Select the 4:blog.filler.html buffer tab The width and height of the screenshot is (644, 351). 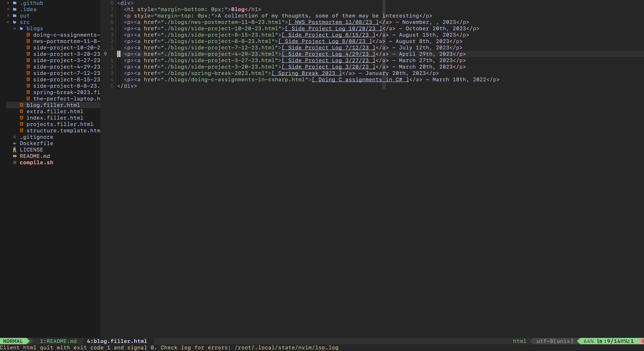[x=117, y=341]
